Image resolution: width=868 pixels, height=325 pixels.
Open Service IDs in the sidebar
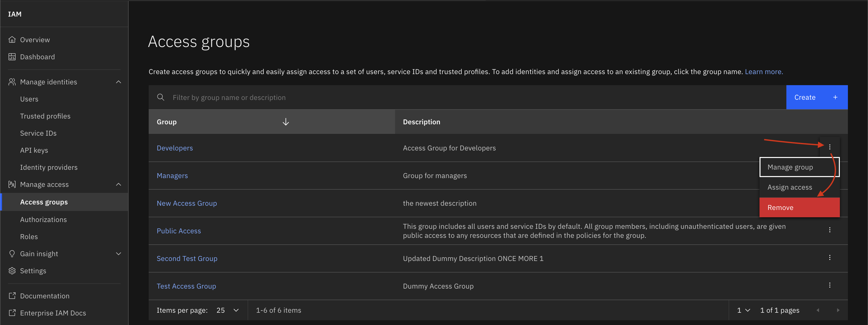(x=38, y=133)
